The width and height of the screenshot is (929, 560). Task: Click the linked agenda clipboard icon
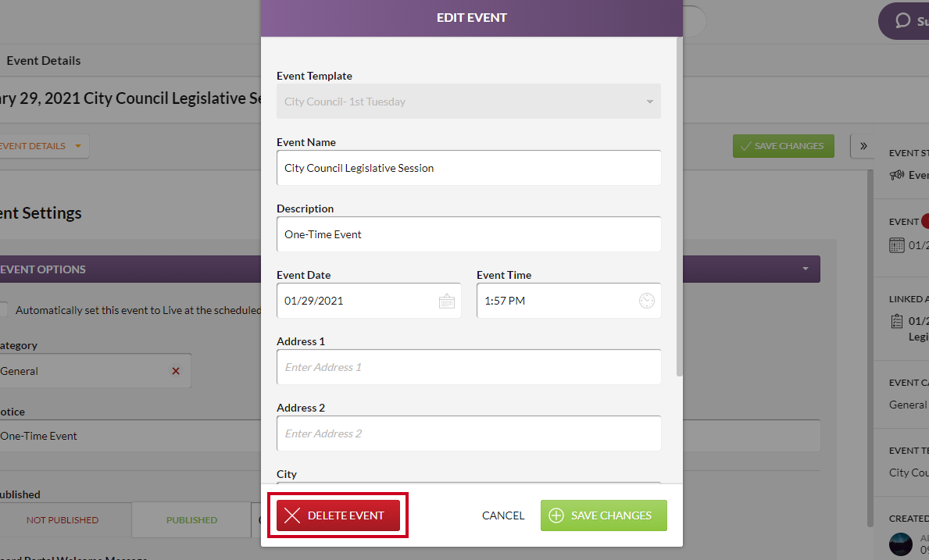tap(896, 321)
